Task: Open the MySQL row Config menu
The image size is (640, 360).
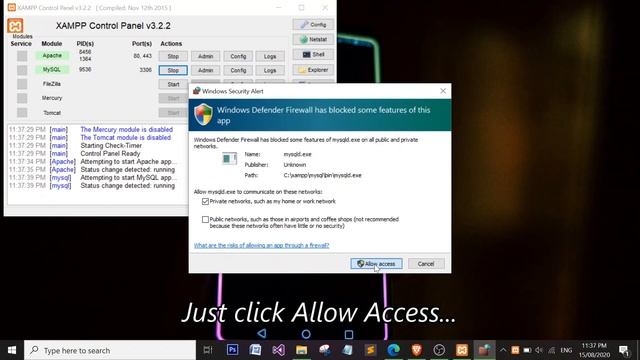Action: [x=238, y=70]
